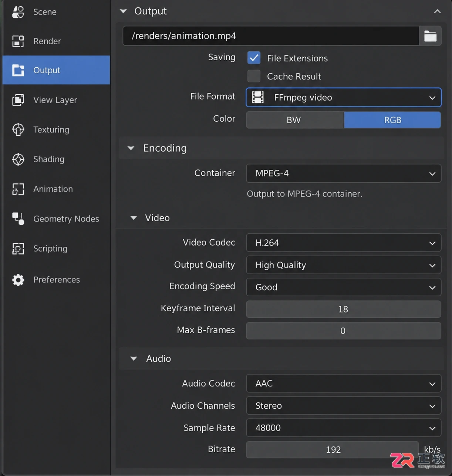Enable the Cache Result checkbox
452x476 pixels.
254,76
